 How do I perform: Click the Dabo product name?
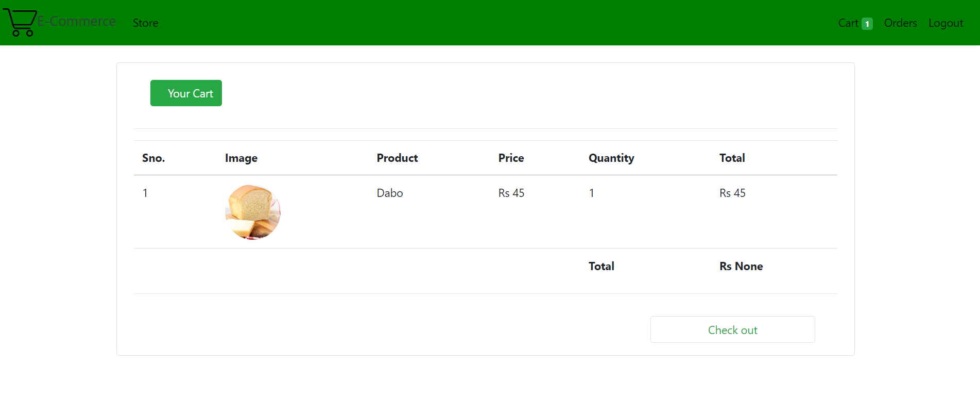coord(389,193)
